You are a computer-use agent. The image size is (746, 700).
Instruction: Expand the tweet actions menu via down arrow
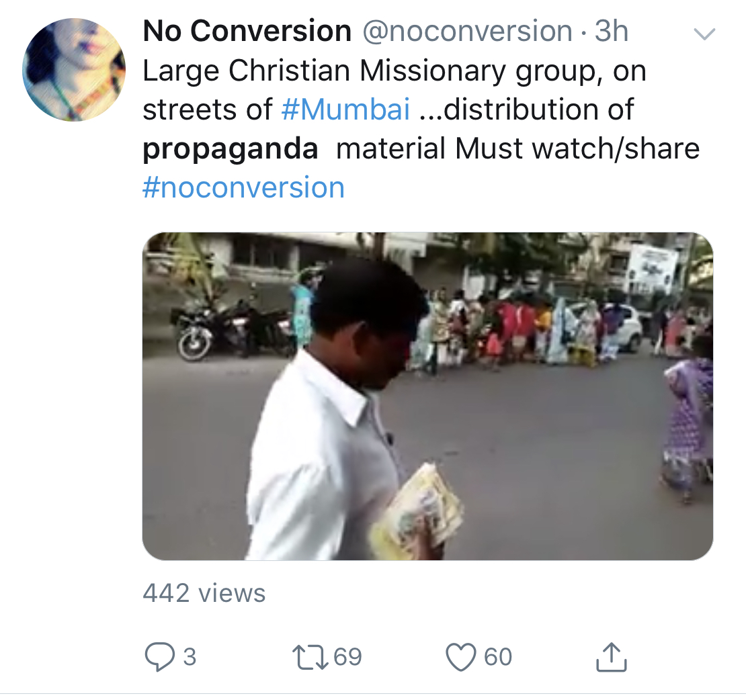[704, 35]
